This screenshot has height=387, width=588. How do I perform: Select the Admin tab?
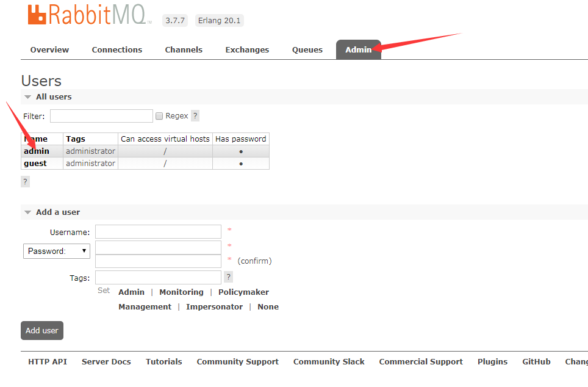coord(359,49)
